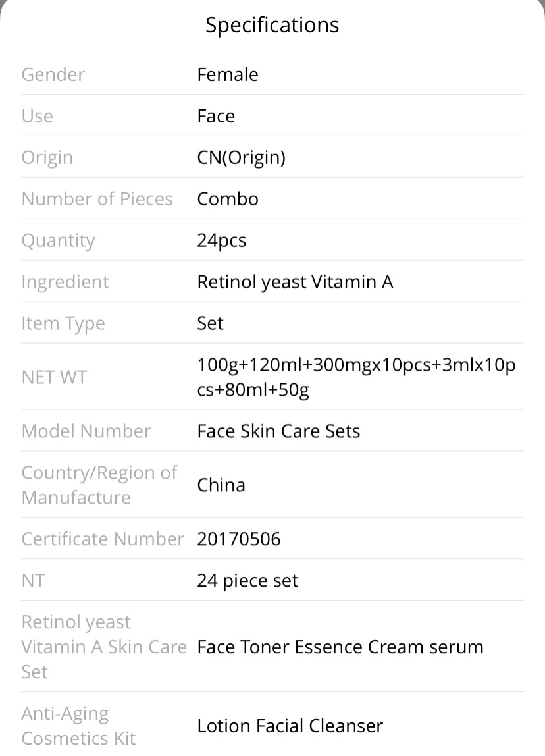Click the Item Type label
The height and width of the screenshot is (756, 545).
63,324
